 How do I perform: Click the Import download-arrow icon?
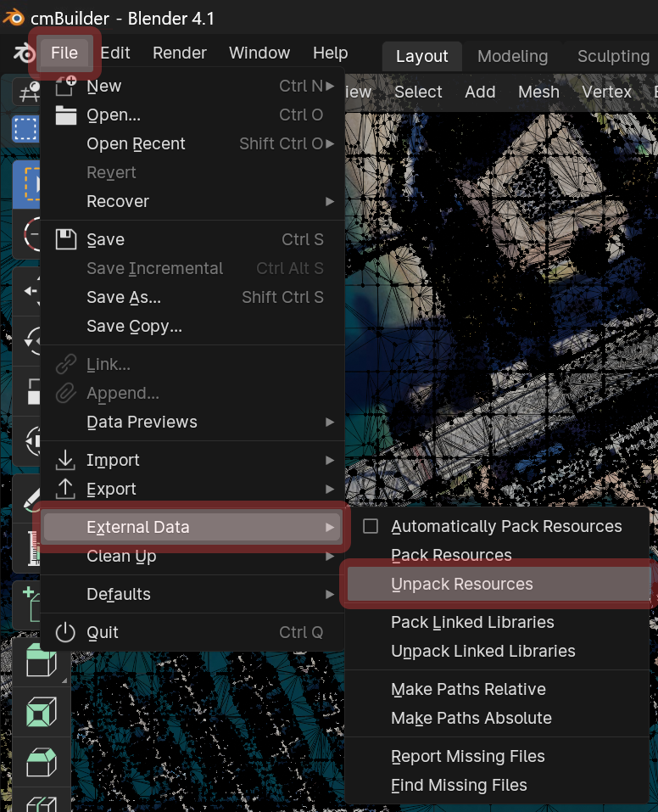coord(65,461)
